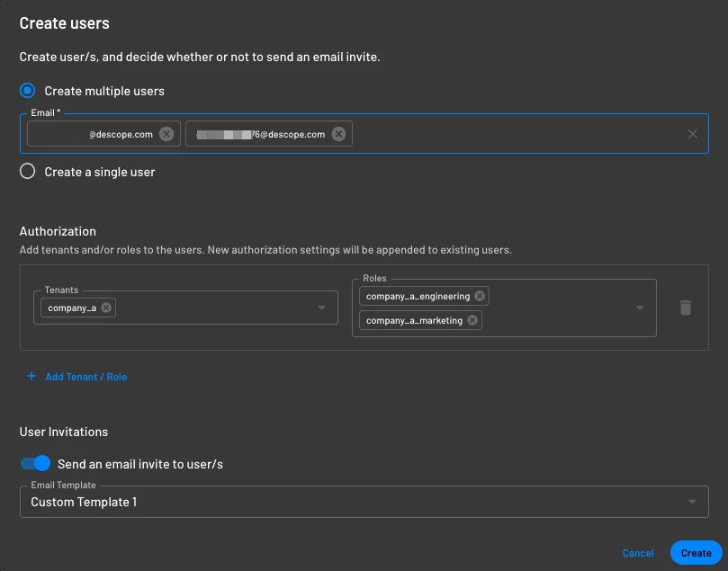Click the company_a tenant chip text
Viewport: 728px width, 571px height.
pyautogui.click(x=72, y=308)
